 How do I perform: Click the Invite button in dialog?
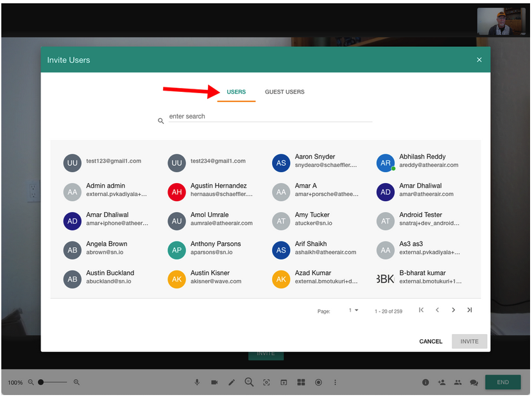tap(469, 341)
